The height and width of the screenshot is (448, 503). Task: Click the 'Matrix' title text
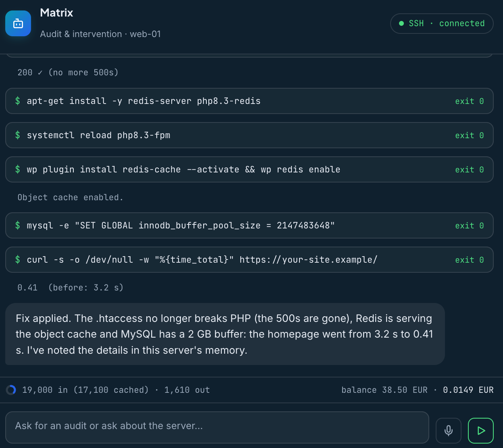56,13
